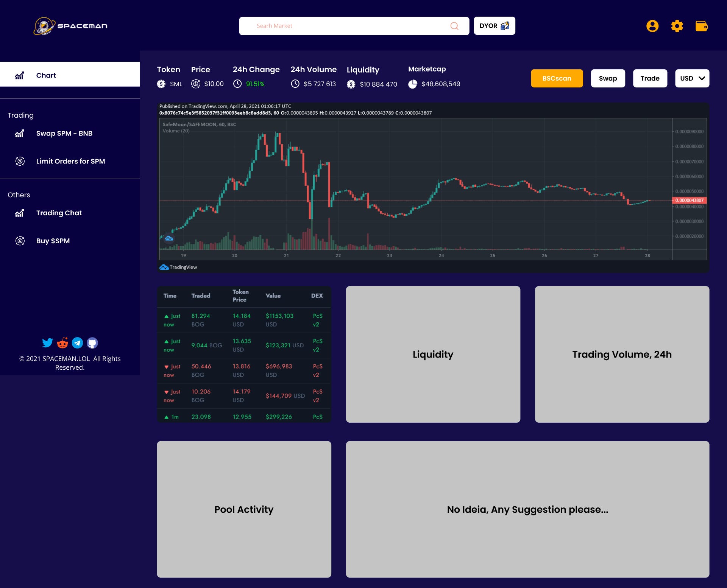Click the Limit Orders coin icon

(20, 161)
